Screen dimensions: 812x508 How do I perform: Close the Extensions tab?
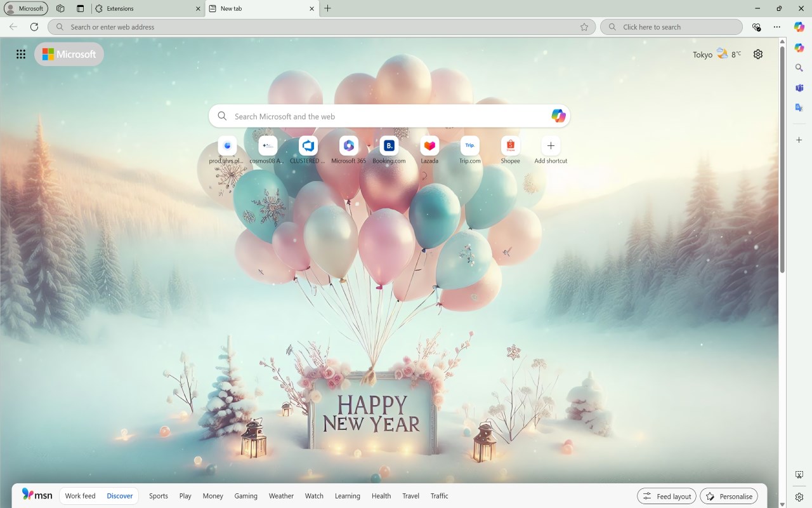[197, 9]
